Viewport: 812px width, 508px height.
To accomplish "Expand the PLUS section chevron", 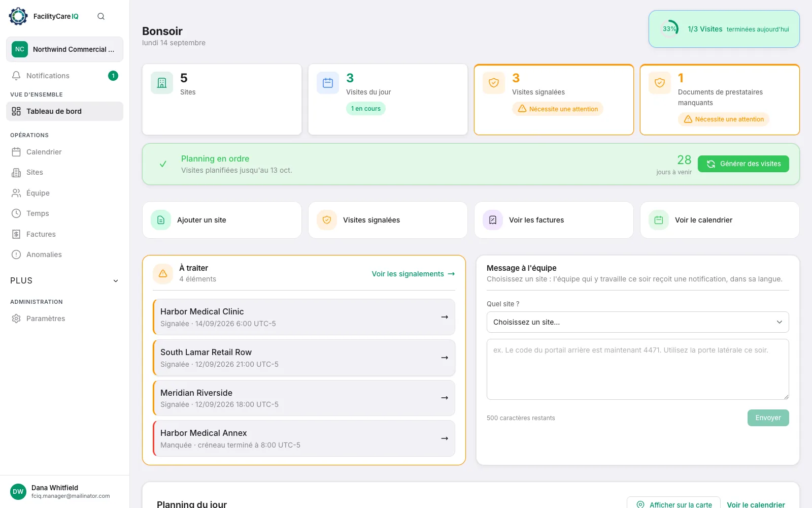I will click(x=116, y=281).
